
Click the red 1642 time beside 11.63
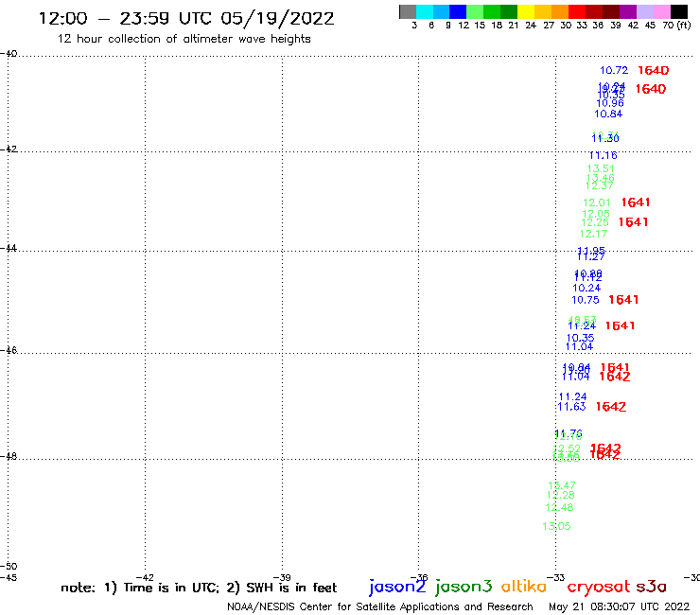pyautogui.click(x=611, y=407)
